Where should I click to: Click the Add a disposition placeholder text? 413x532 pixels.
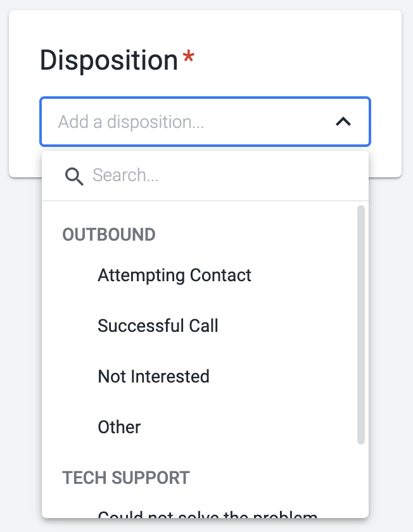pyautogui.click(x=130, y=122)
